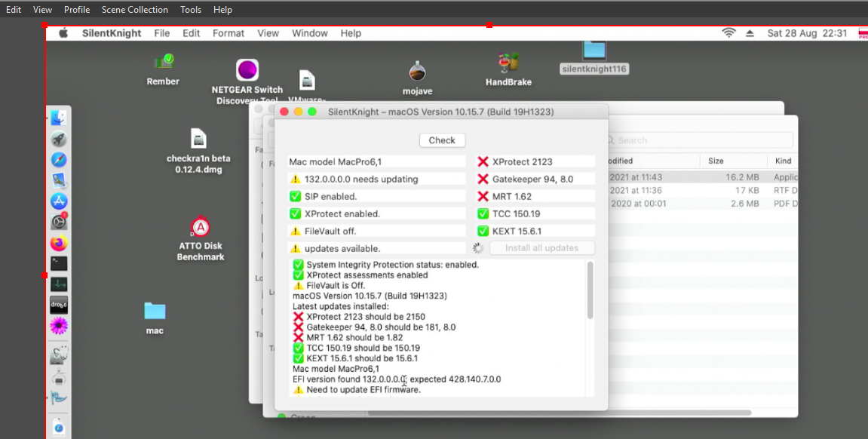
Task: Click Install all updates button
Action: click(542, 248)
